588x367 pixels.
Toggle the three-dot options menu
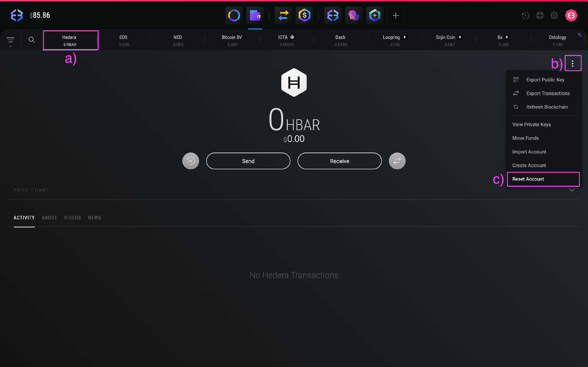573,64
